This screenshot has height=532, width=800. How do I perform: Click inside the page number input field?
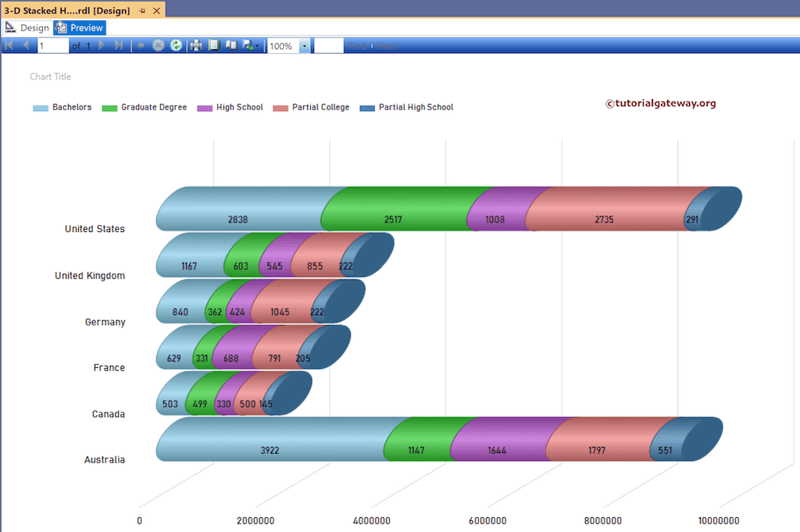52,45
